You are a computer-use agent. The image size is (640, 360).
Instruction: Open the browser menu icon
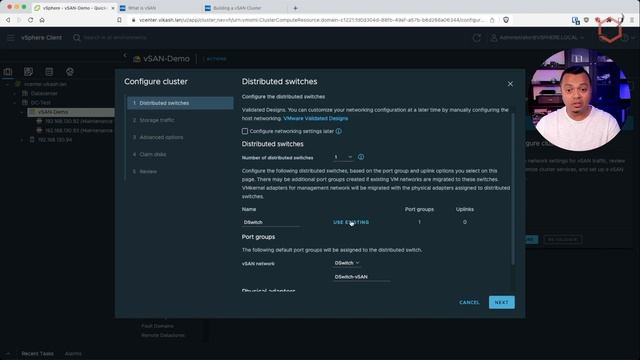(632, 20)
